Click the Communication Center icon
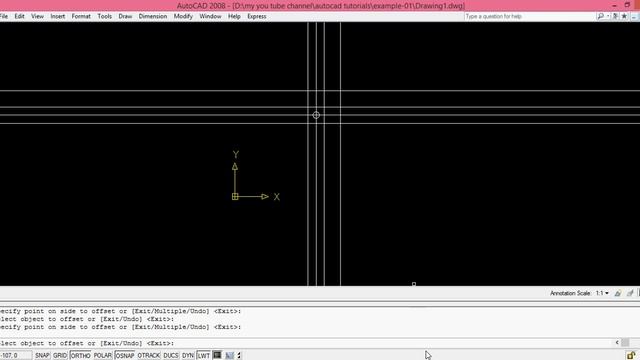 point(616,16)
